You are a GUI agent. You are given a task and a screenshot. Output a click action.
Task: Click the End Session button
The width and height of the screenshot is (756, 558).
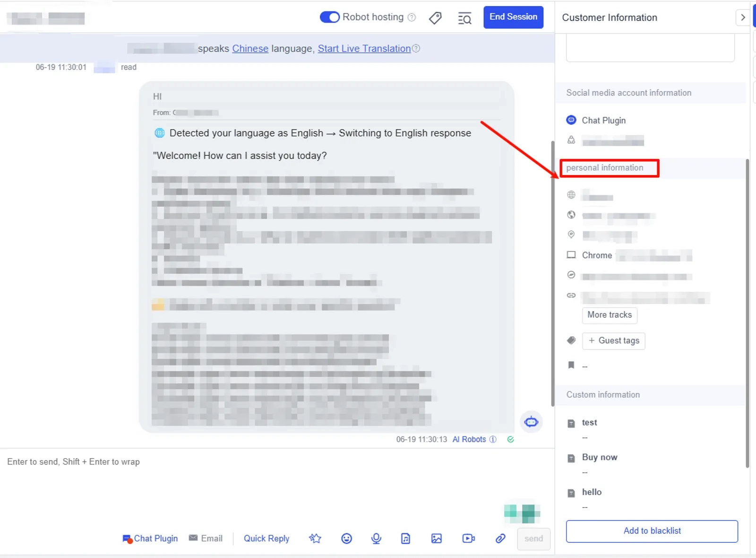[513, 17]
